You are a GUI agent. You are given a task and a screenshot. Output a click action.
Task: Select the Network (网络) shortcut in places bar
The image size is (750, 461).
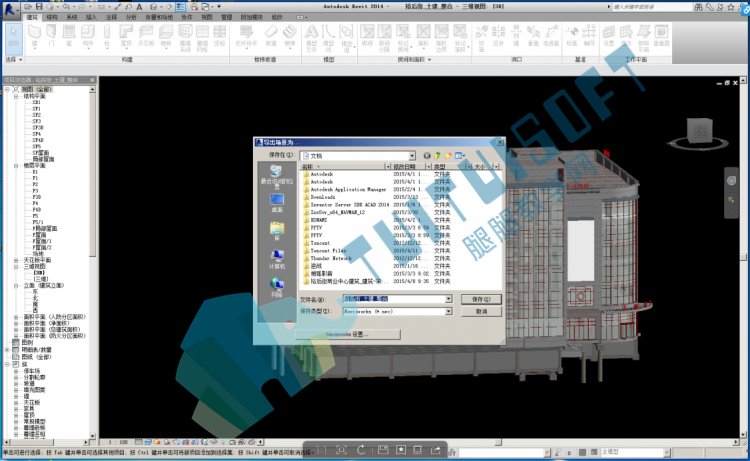coord(276,288)
